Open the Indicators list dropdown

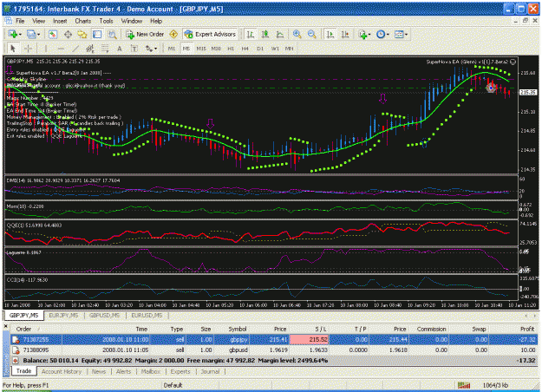click(x=369, y=35)
